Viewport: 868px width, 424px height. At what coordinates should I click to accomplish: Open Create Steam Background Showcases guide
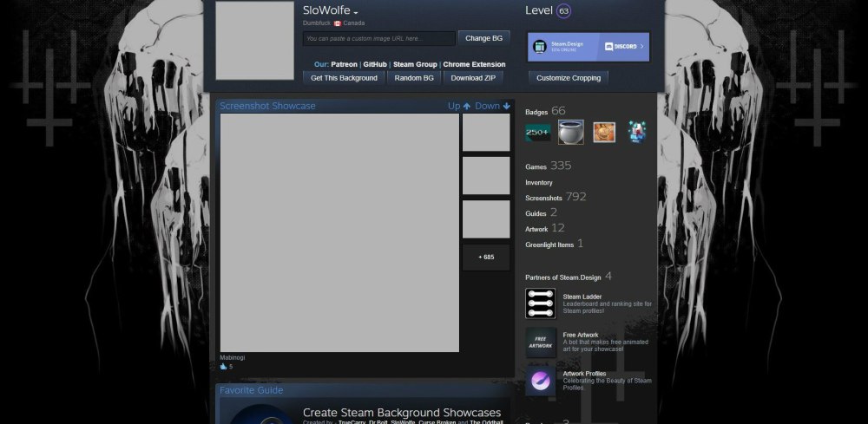pyautogui.click(x=402, y=413)
